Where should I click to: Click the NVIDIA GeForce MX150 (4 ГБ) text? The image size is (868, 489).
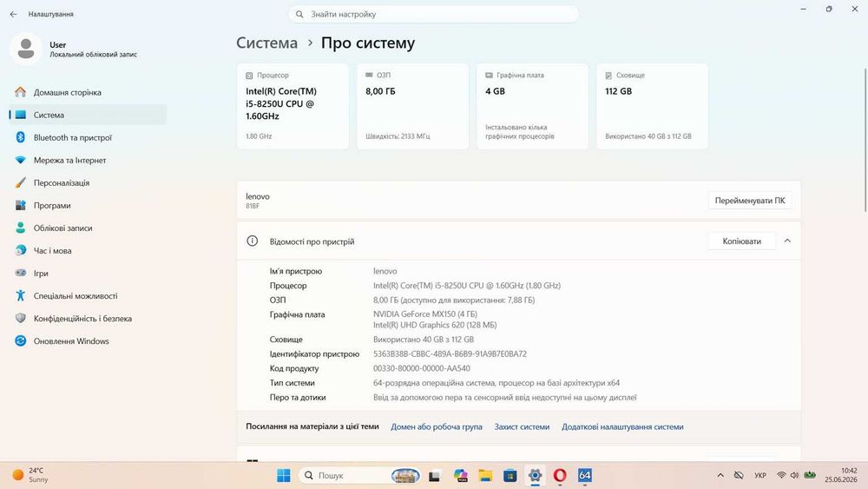tap(425, 314)
